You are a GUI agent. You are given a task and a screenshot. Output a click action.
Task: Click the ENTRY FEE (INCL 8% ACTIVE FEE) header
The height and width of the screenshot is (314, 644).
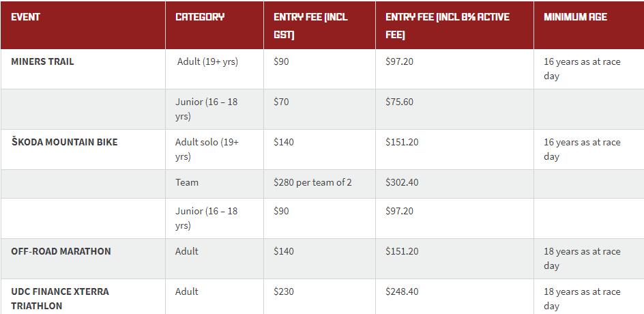click(454, 25)
